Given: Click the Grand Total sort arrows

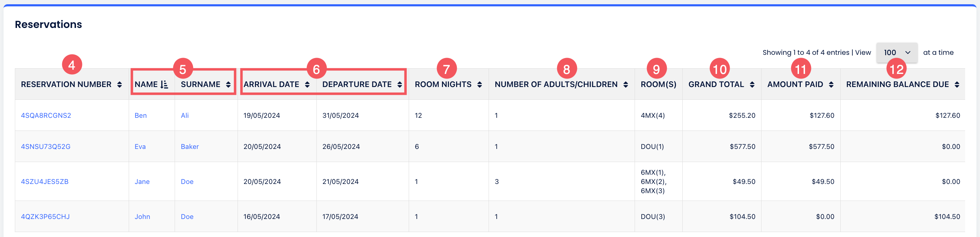Looking at the screenshot, I should click(752, 85).
